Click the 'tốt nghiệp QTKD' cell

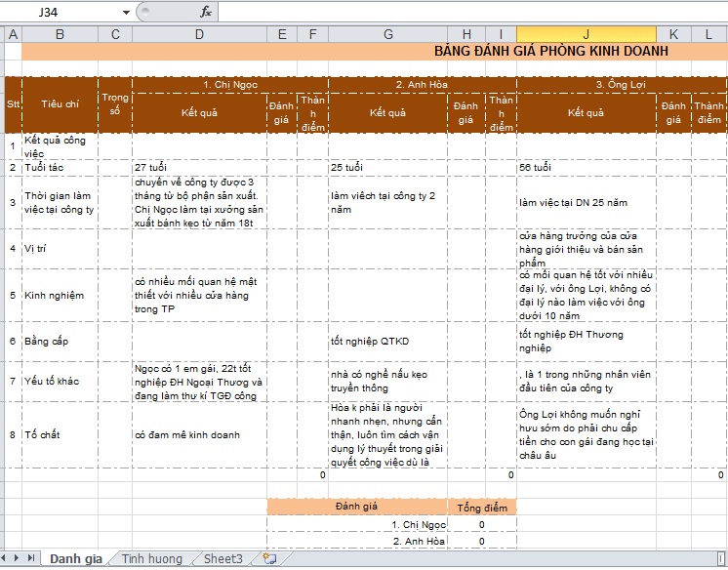[387, 342]
